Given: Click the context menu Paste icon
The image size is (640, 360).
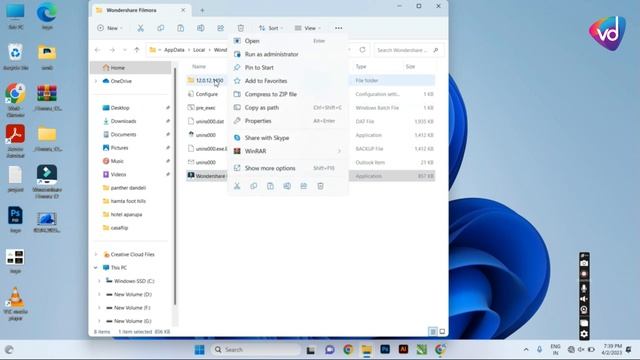Looking at the screenshot, I should coord(270,186).
